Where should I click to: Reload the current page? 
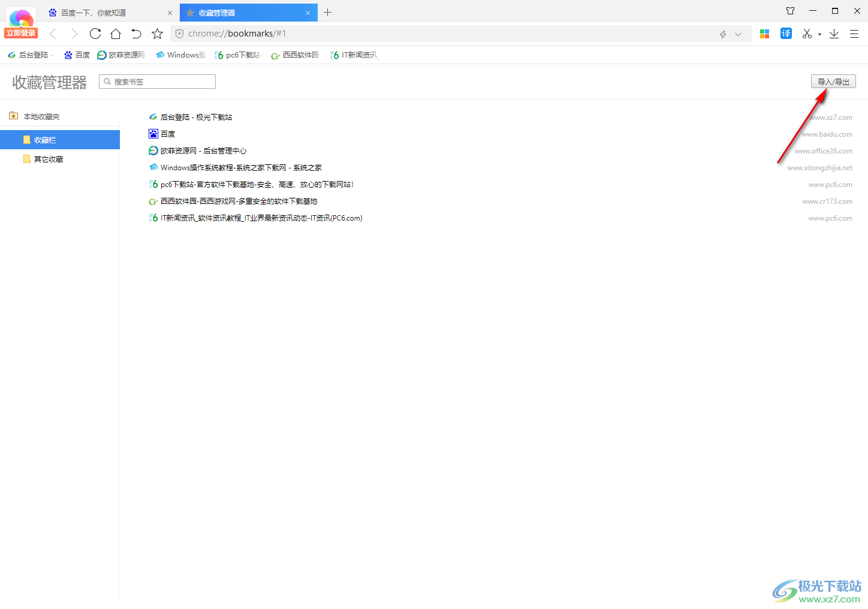click(95, 34)
